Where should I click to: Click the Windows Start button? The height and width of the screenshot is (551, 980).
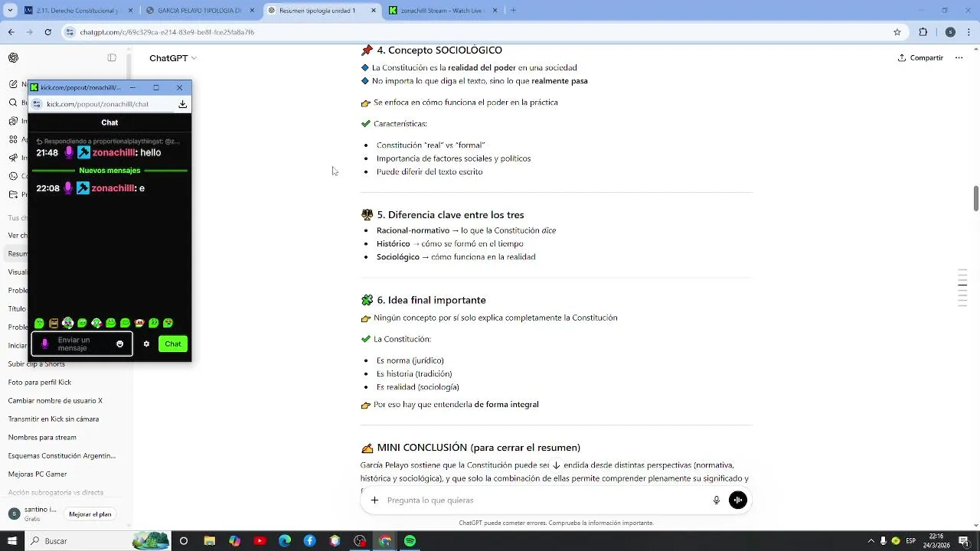pos(11,541)
